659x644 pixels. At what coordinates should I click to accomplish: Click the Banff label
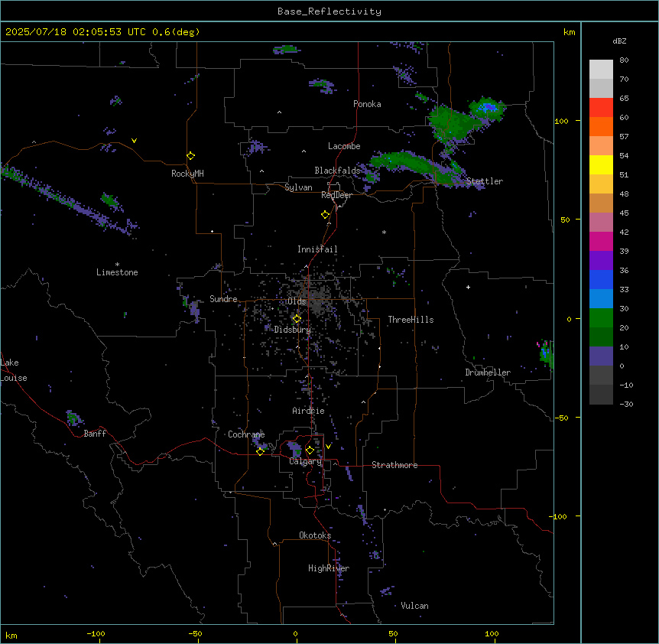95,434
